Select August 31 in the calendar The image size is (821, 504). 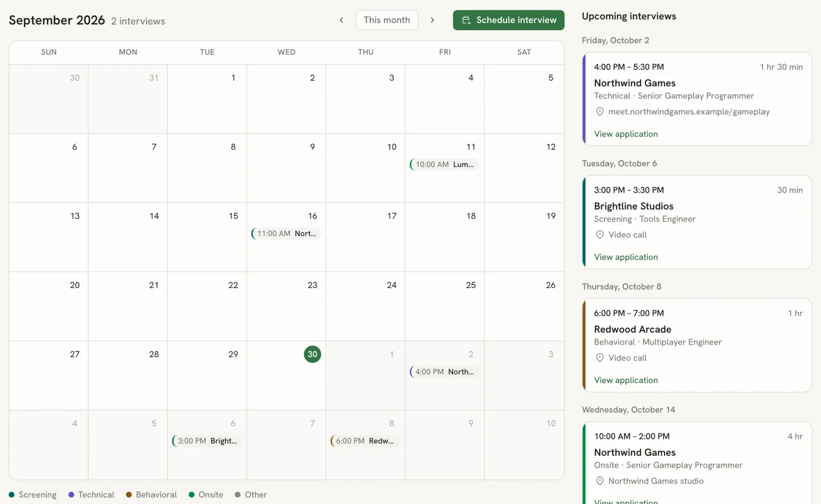point(128,99)
